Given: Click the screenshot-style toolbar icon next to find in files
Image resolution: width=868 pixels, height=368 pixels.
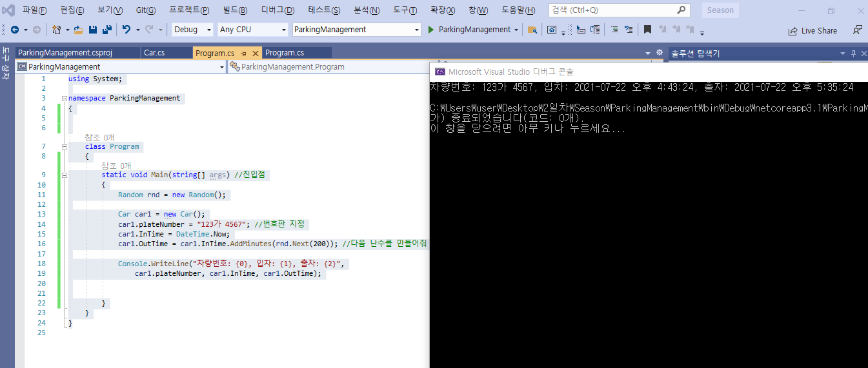Looking at the screenshot, I should coord(552,30).
